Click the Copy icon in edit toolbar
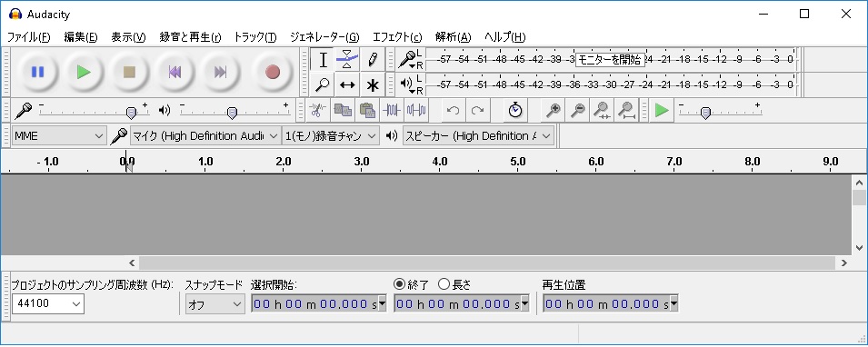This screenshot has width=868, height=347. [342, 110]
